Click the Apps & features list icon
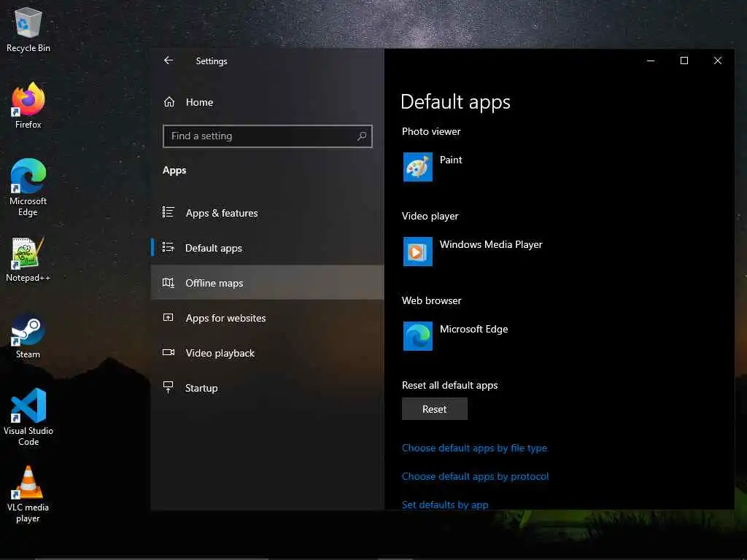The width and height of the screenshot is (747, 560). pos(169,212)
